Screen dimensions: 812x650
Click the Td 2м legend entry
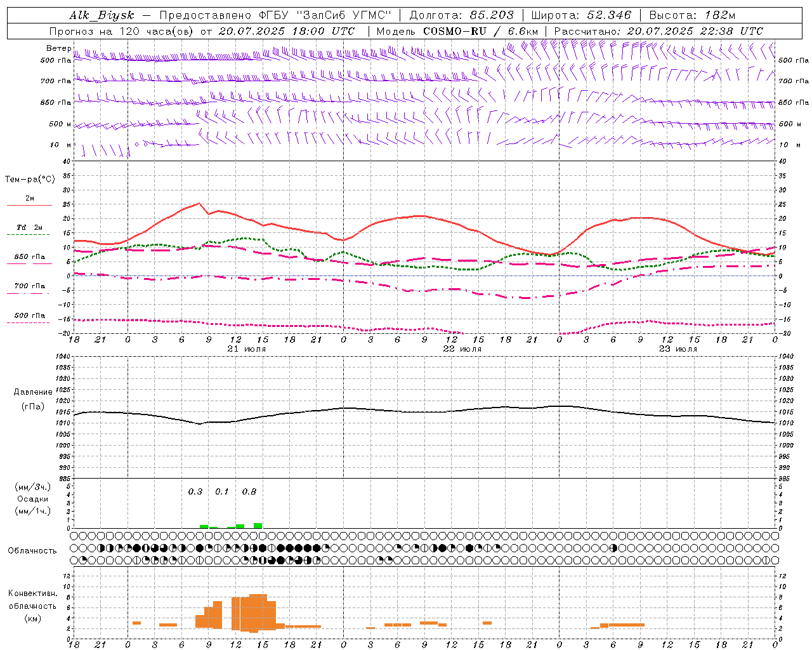[30, 227]
